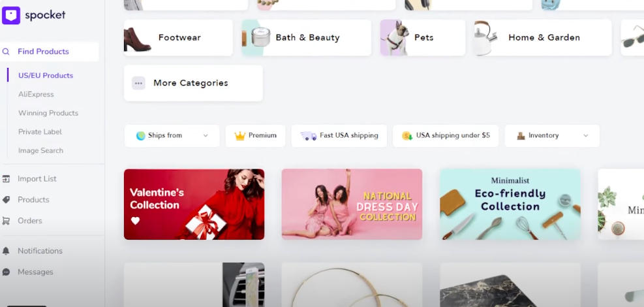Image resolution: width=644 pixels, height=307 pixels.
Task: Click the USA shipping under $5 coin icon
Action: tap(407, 136)
